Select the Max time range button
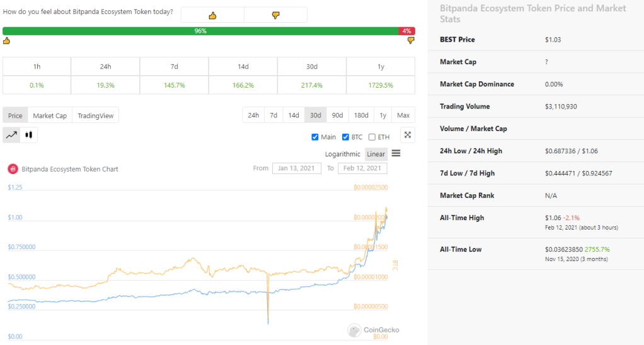The image size is (644, 345). click(403, 115)
